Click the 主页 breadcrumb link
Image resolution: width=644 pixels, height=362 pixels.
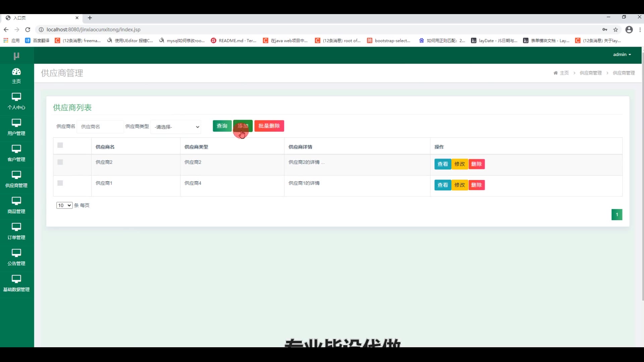(x=564, y=73)
